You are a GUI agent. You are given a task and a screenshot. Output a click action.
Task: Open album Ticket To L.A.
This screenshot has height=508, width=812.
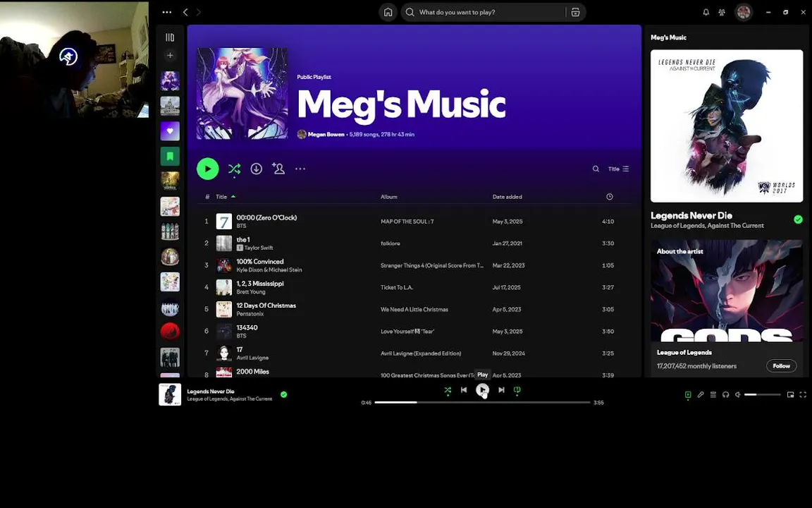click(x=397, y=287)
